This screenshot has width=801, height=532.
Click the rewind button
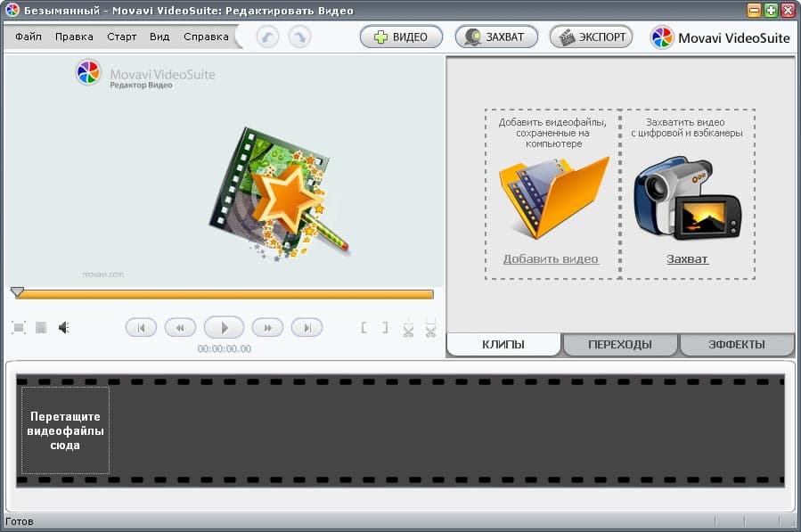click(180, 328)
